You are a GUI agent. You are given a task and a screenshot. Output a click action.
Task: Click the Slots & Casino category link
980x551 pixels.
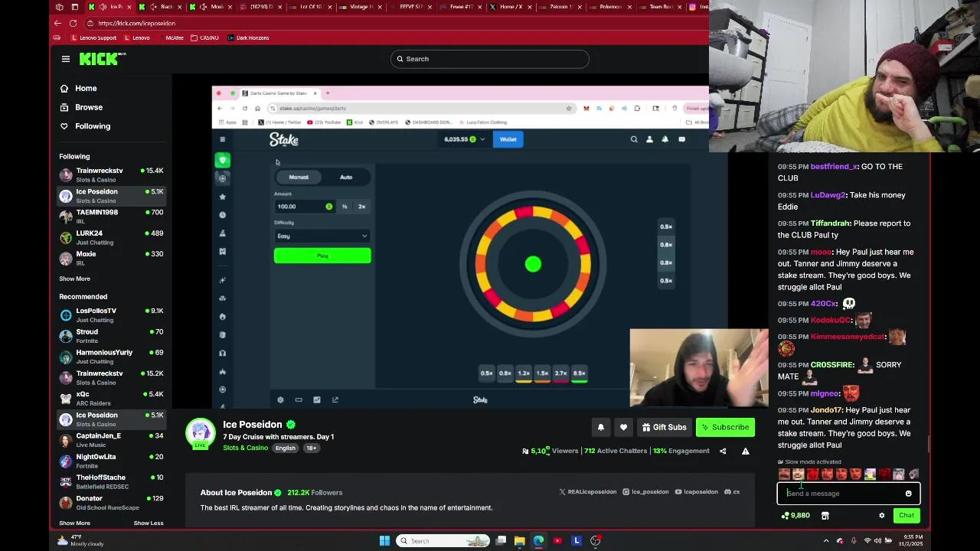[x=245, y=448]
